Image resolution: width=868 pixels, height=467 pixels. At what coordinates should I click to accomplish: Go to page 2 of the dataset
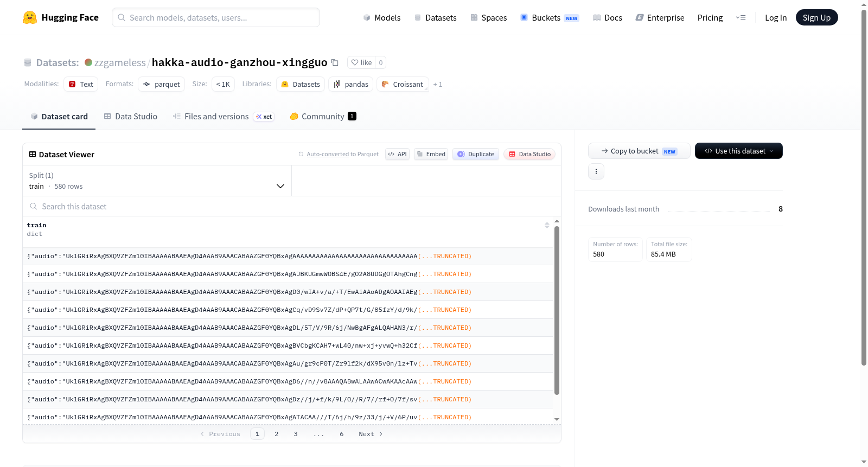tap(277, 434)
